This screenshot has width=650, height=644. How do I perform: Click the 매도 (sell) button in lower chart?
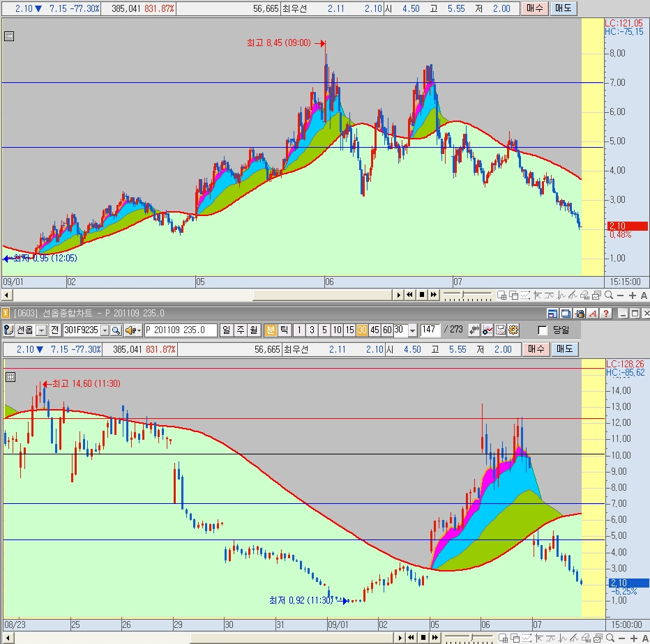click(x=564, y=349)
